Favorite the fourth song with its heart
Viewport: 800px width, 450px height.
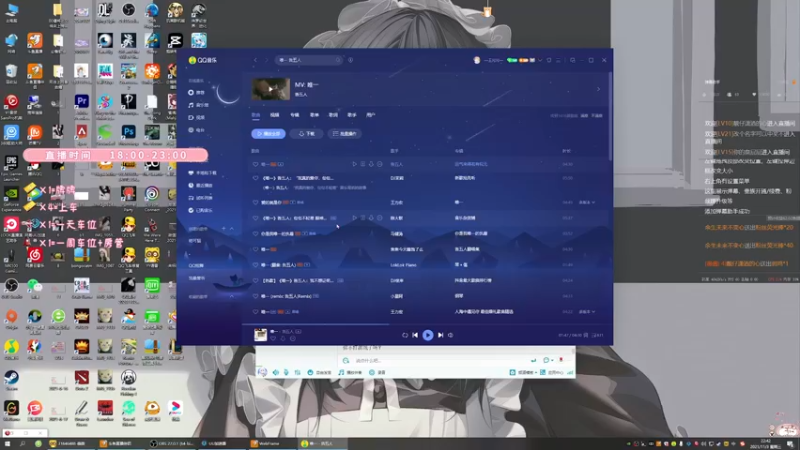click(x=256, y=218)
